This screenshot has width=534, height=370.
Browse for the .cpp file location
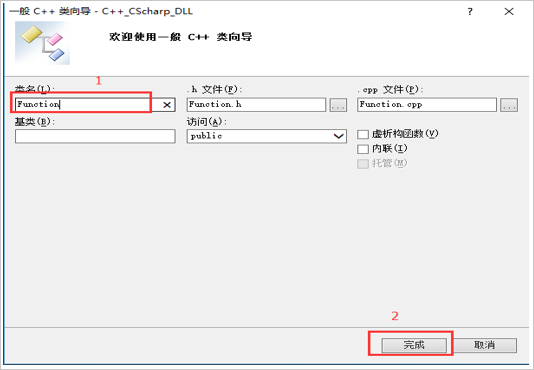[509, 105]
